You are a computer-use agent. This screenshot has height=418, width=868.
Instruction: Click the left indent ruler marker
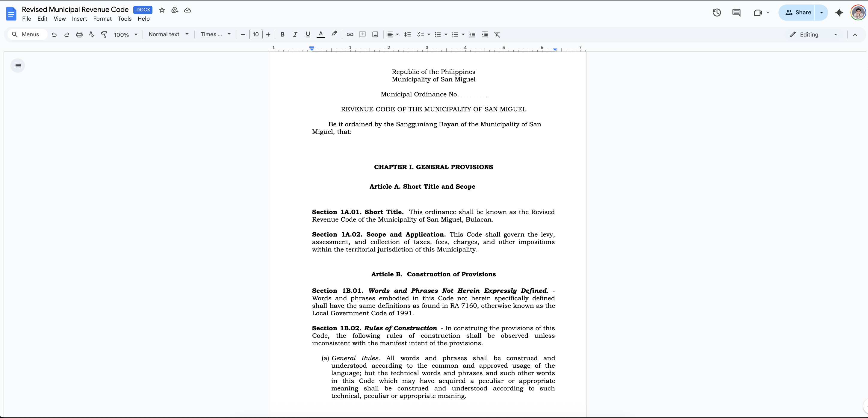312,49
